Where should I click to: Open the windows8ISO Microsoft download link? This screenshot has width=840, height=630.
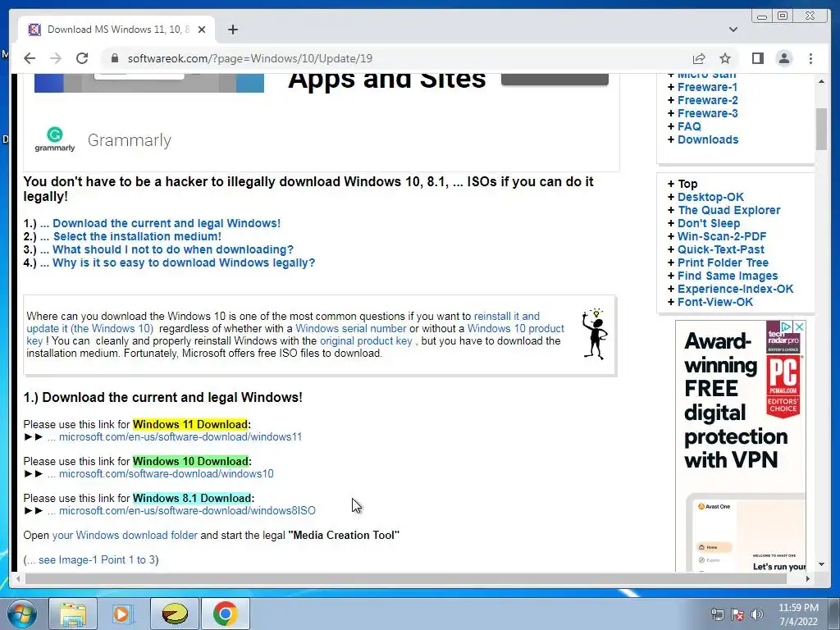[x=187, y=511]
